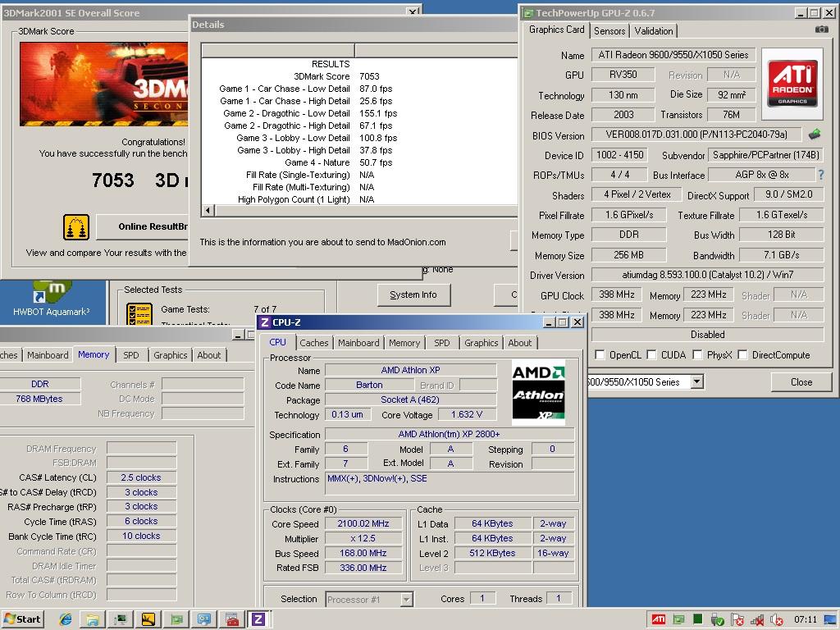Screen dimensions: 840x630
Task: Click Core Speed value '2100.02 MHz'
Action: coord(363,523)
